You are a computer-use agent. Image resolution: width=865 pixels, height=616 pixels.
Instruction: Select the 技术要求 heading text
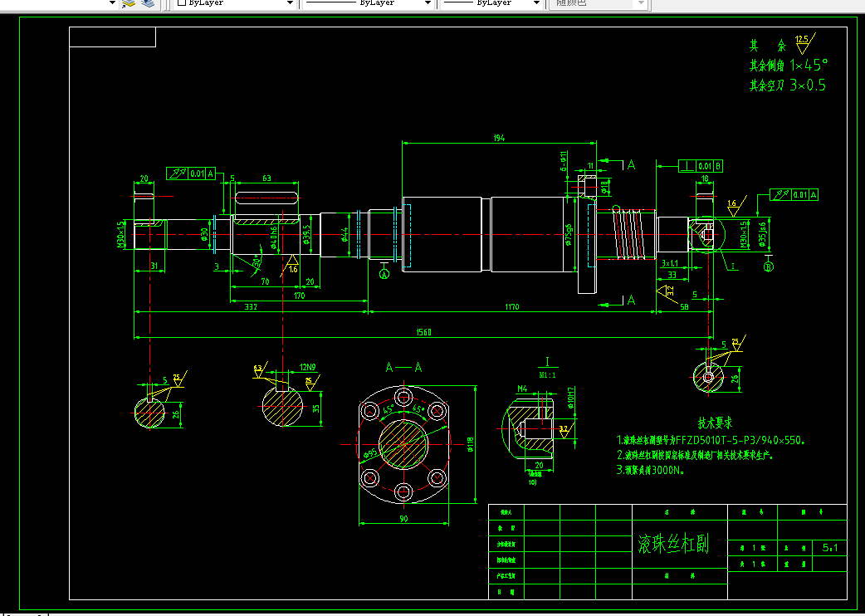715,423
